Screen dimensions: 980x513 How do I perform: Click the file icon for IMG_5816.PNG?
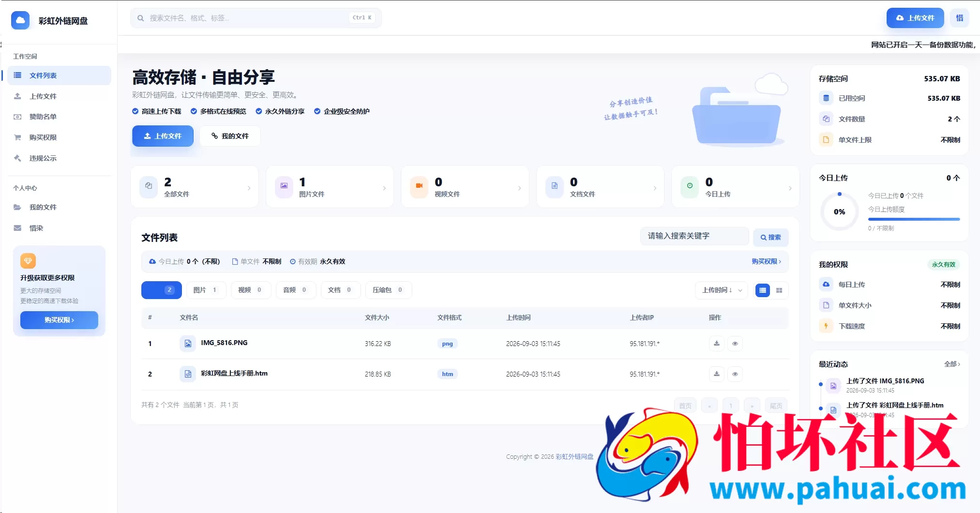click(188, 344)
